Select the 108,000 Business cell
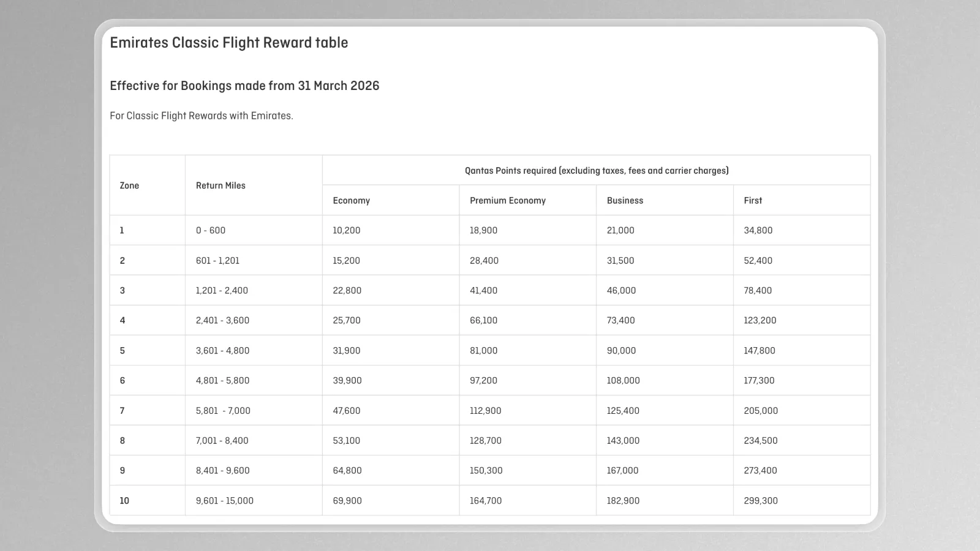 tap(665, 380)
